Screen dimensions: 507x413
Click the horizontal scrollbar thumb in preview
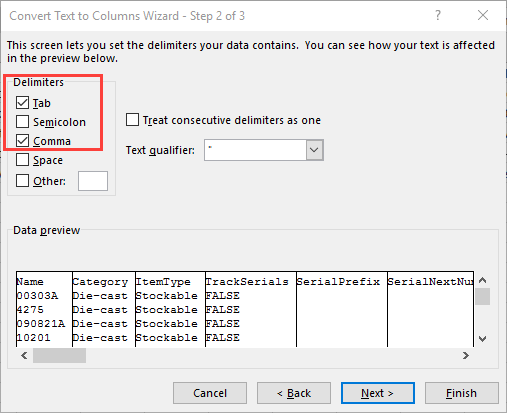click(x=59, y=355)
